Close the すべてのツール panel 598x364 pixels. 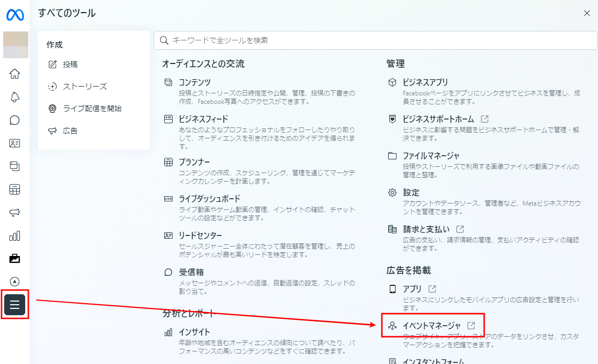pos(587,13)
